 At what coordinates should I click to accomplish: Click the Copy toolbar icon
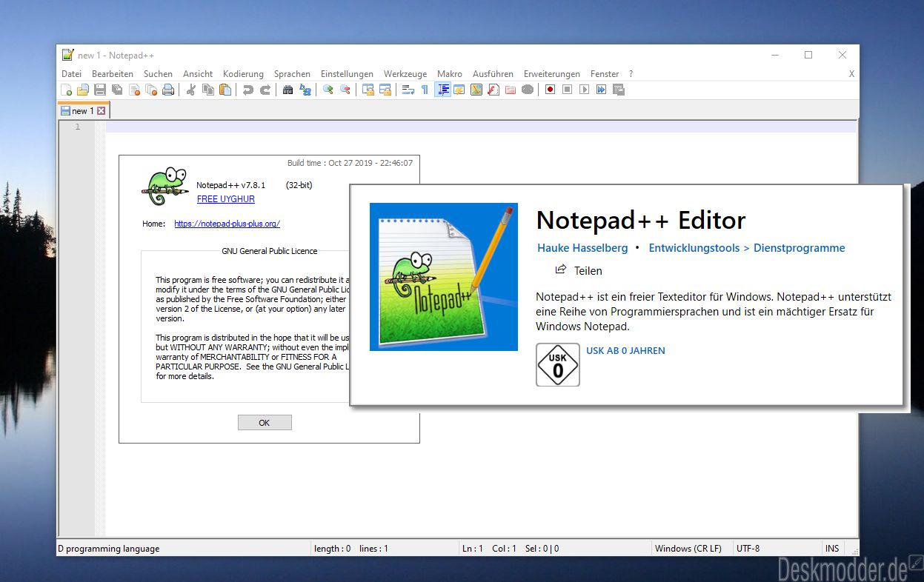pos(208,90)
